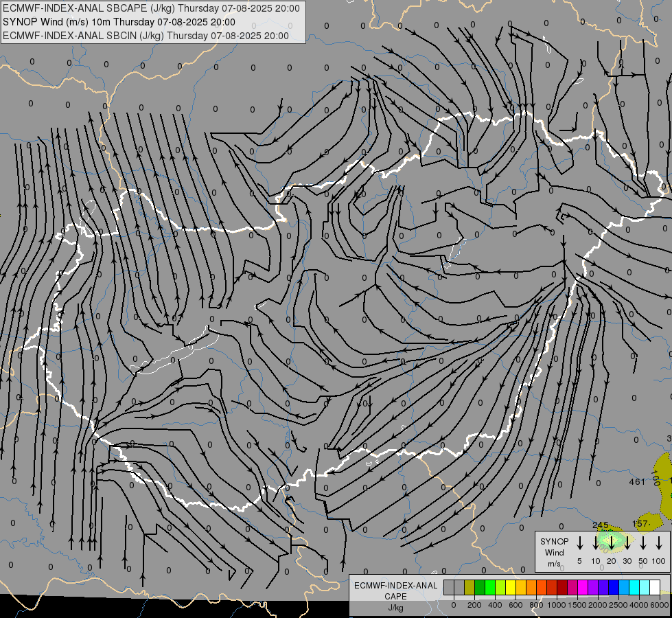The width and height of the screenshot is (672, 618).
Task: Select the olive CAPE legend swatch
Action: click(470, 587)
